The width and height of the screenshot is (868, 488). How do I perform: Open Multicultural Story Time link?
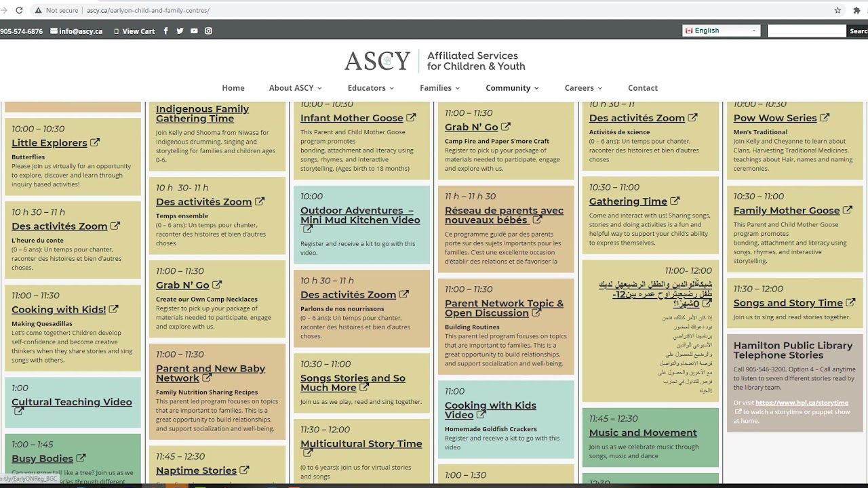click(x=361, y=444)
